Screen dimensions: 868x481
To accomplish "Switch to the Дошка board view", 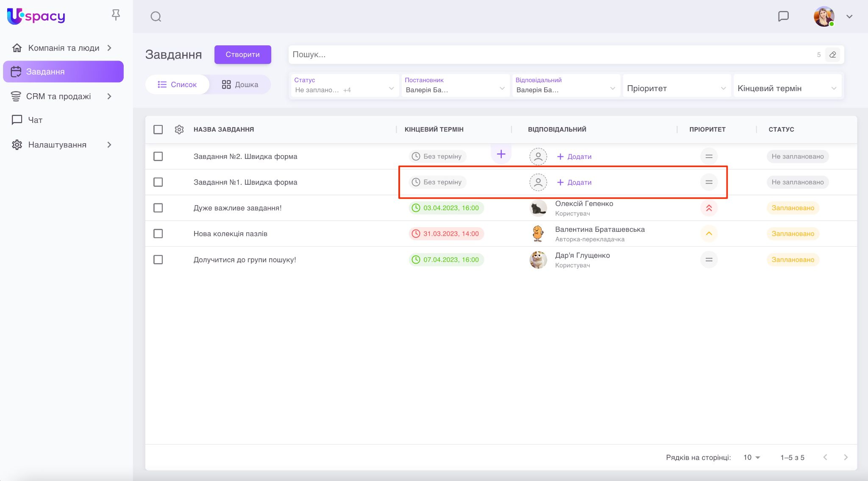I will pyautogui.click(x=240, y=84).
